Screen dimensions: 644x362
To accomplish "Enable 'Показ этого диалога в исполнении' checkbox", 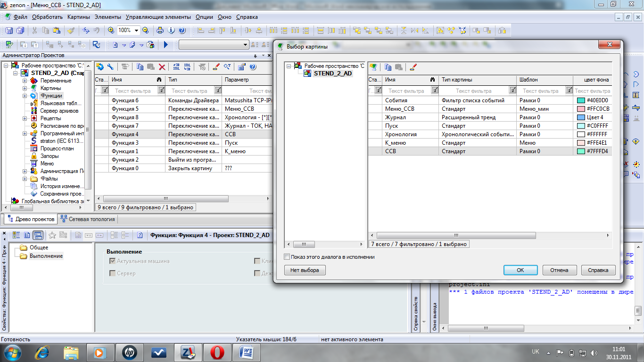I will 287,257.
